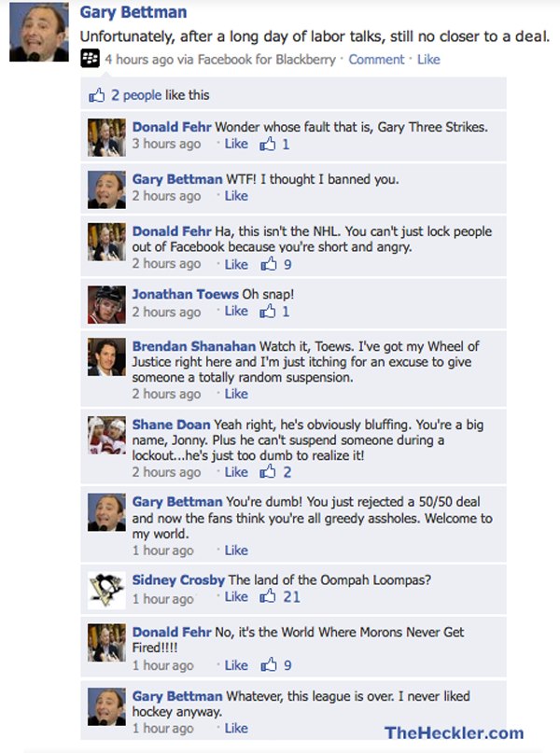The height and width of the screenshot is (753, 560).
Task: Click the thumbs-up icon on Fehr's 'short and angry' comment
Action: tap(269, 264)
